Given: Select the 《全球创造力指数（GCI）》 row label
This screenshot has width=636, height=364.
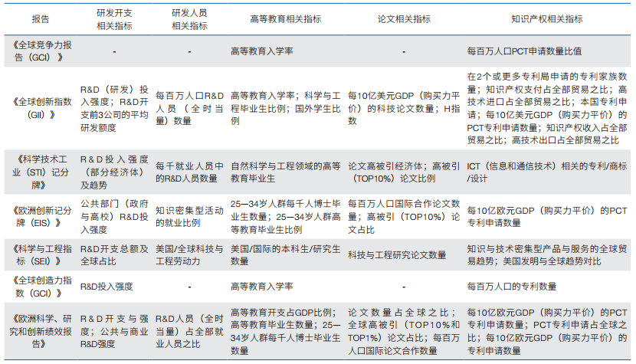Looking at the screenshot, I should click(41, 287).
